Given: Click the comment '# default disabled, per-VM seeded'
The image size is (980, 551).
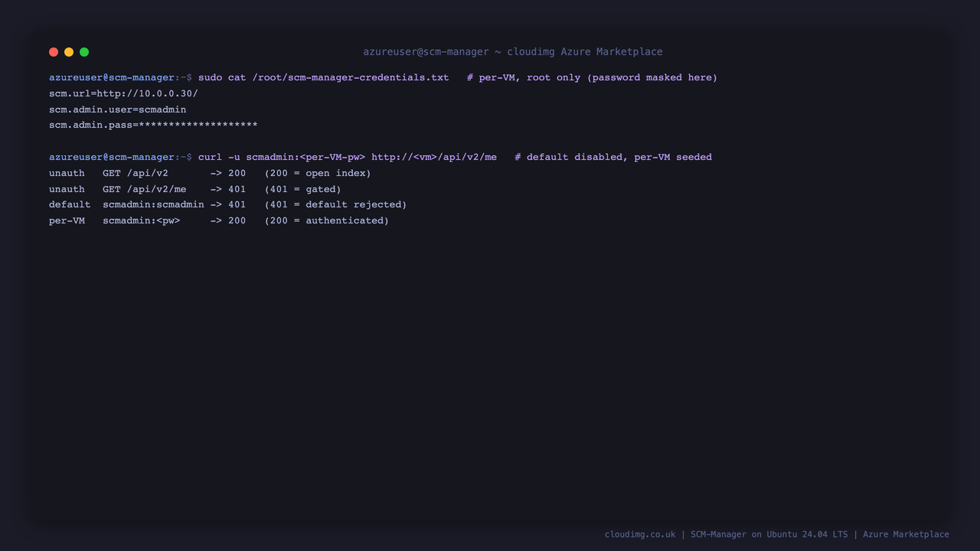Looking at the screenshot, I should [613, 157].
